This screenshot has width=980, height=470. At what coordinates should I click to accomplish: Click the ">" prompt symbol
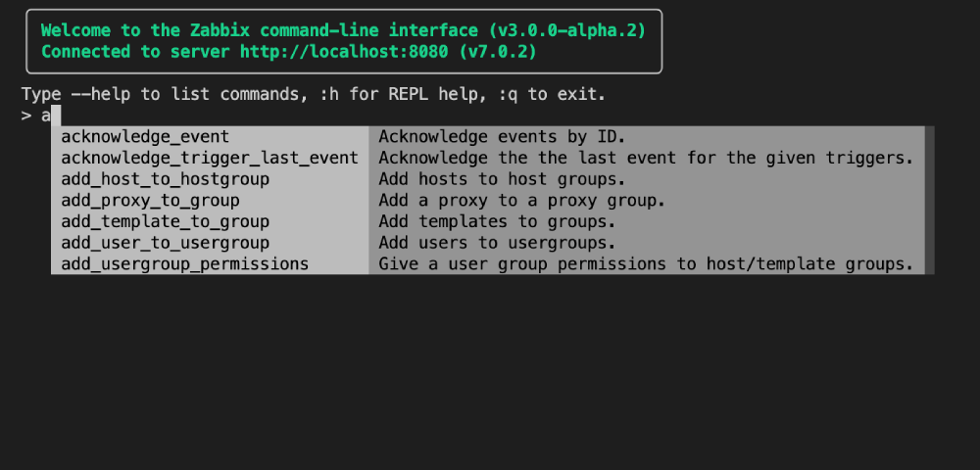pyautogui.click(x=26, y=116)
